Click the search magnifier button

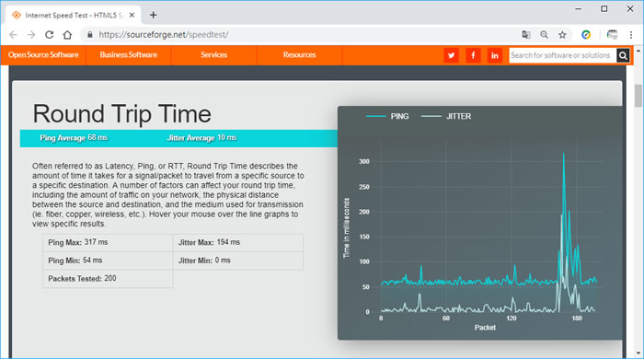pyautogui.click(x=623, y=55)
